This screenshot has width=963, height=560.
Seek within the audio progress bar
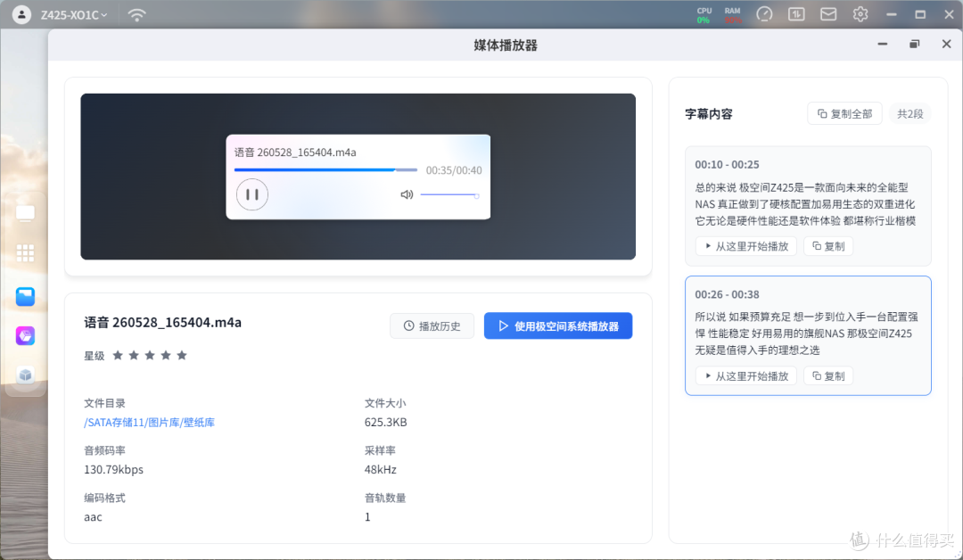pyautogui.click(x=325, y=170)
